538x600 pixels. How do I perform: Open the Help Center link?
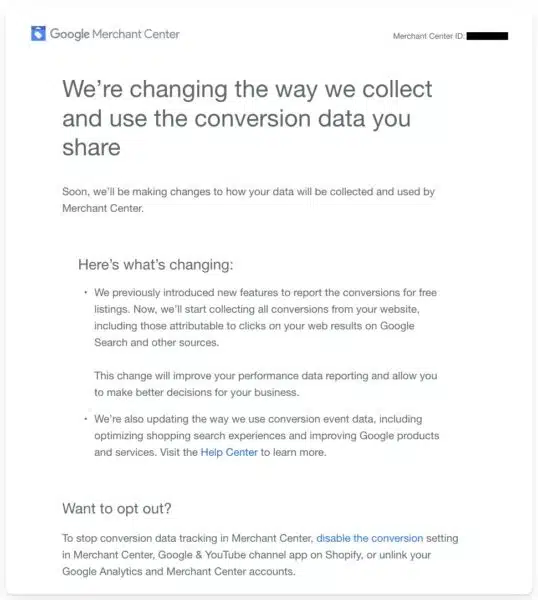click(229, 452)
